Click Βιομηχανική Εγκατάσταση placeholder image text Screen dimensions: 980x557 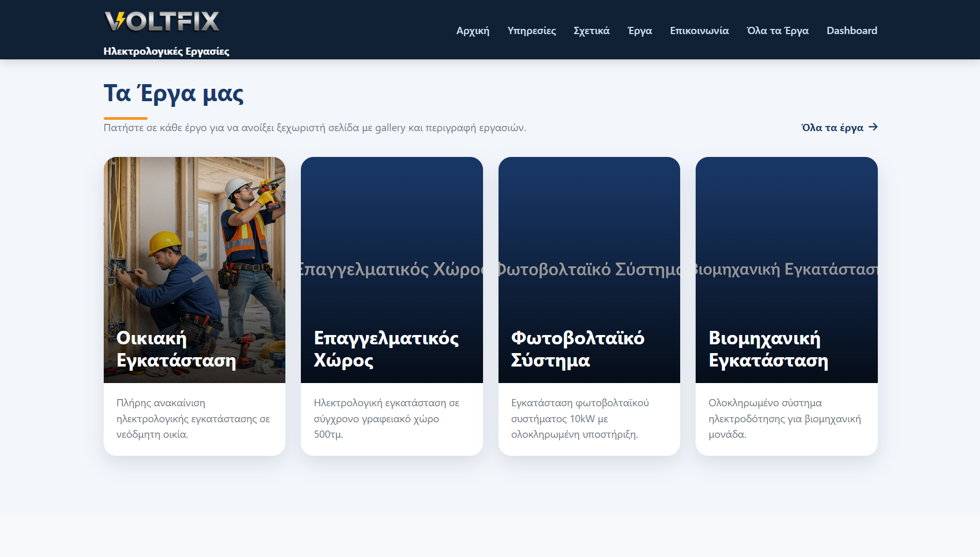pyautogui.click(x=786, y=269)
